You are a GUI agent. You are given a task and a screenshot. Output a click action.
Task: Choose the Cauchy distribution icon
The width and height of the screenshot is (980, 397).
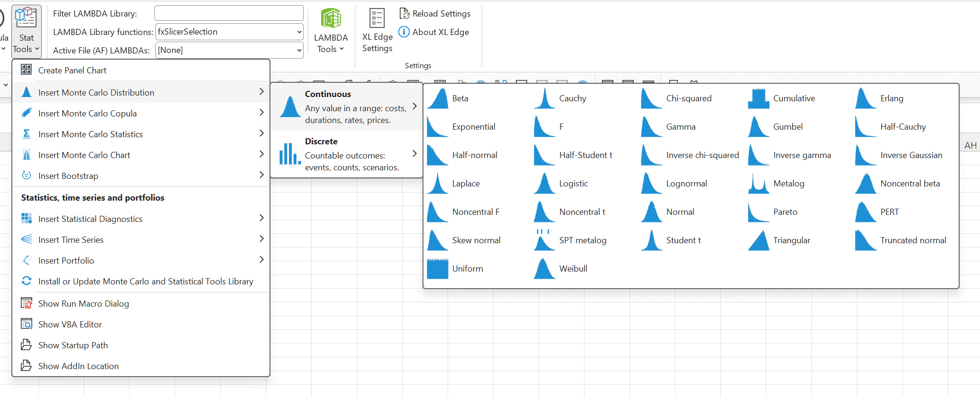(544, 98)
